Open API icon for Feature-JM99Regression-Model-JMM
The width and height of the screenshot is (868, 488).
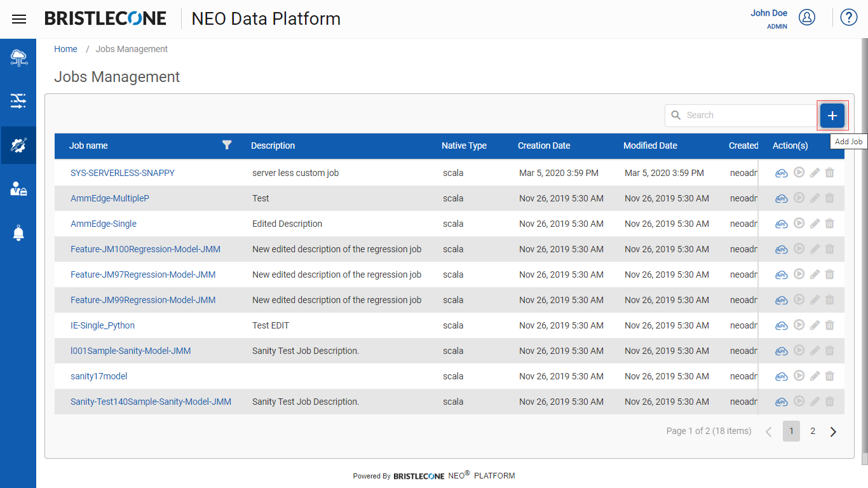pos(782,300)
